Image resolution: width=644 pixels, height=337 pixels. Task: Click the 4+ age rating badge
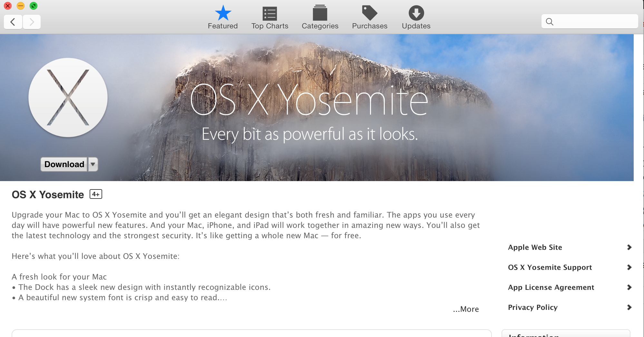tap(96, 194)
